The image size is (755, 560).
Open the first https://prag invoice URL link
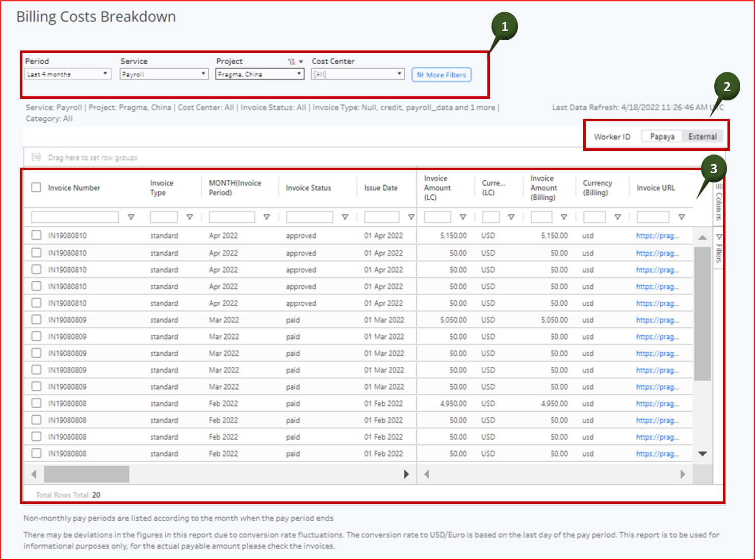(658, 235)
